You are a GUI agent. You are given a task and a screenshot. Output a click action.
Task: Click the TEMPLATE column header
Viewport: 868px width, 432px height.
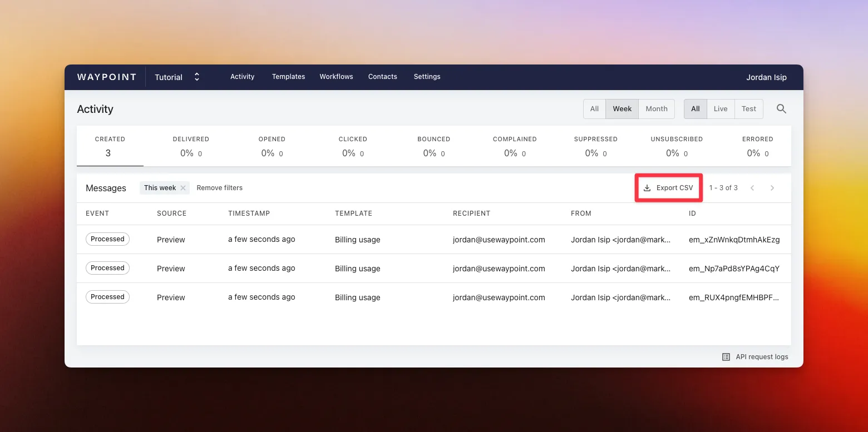354,213
